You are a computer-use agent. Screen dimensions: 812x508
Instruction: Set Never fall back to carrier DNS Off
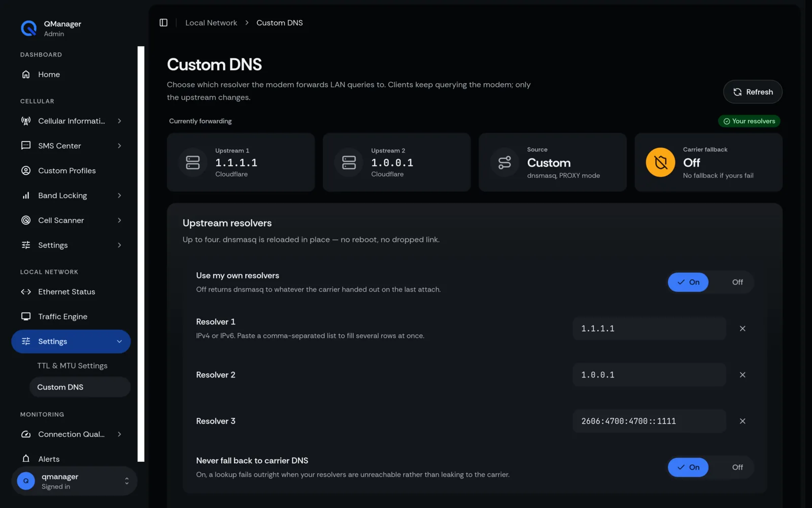click(x=737, y=467)
